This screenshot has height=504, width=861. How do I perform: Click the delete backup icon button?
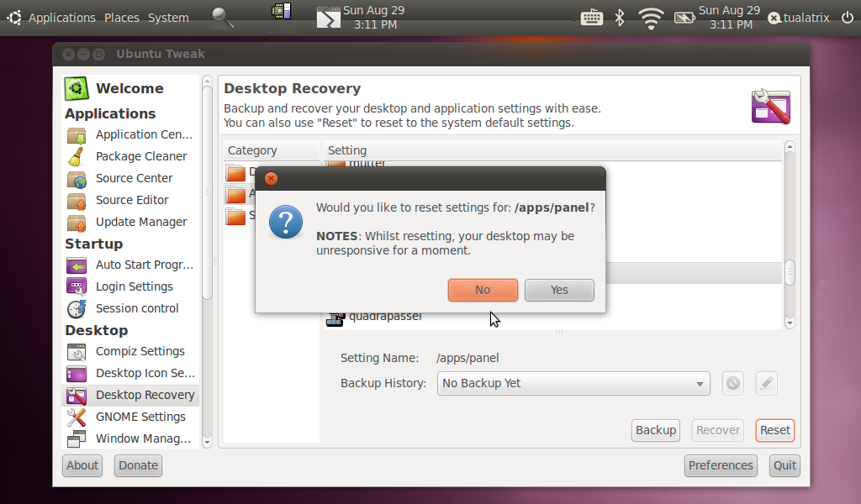(x=733, y=383)
